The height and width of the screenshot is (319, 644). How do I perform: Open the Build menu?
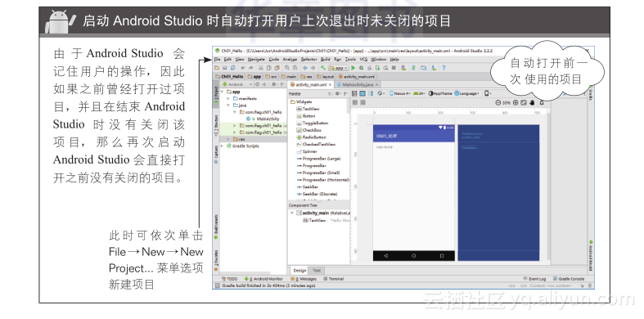326,60
